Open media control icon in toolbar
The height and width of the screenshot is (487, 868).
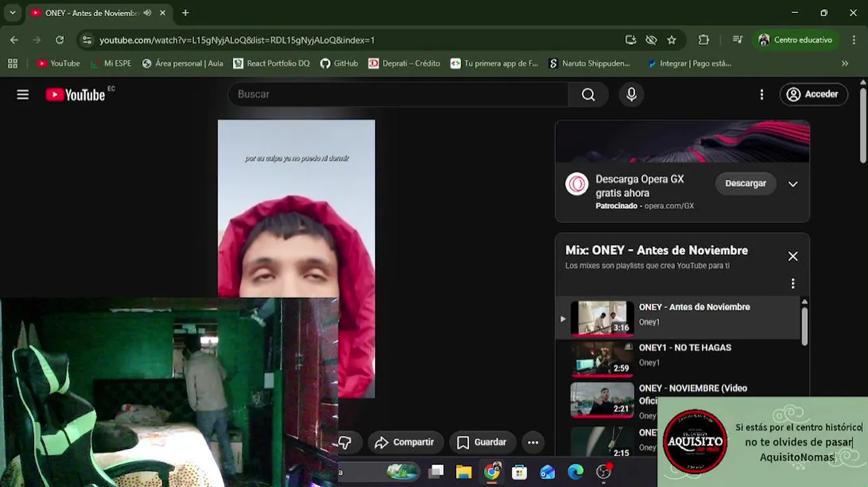point(738,40)
